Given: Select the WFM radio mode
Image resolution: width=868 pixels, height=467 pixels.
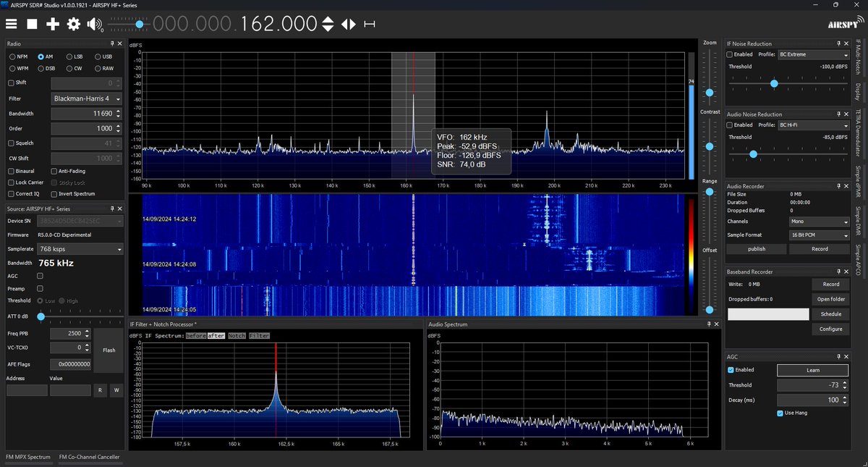Looking at the screenshot, I should click(18, 68).
